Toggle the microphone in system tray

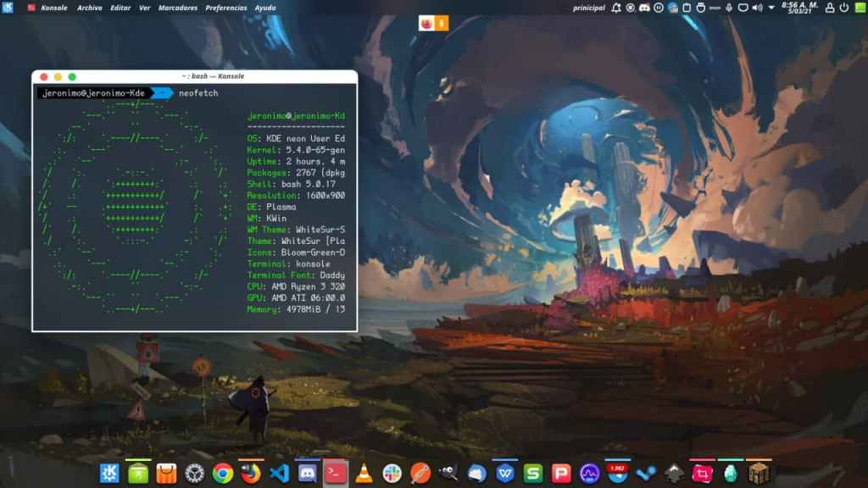click(729, 8)
